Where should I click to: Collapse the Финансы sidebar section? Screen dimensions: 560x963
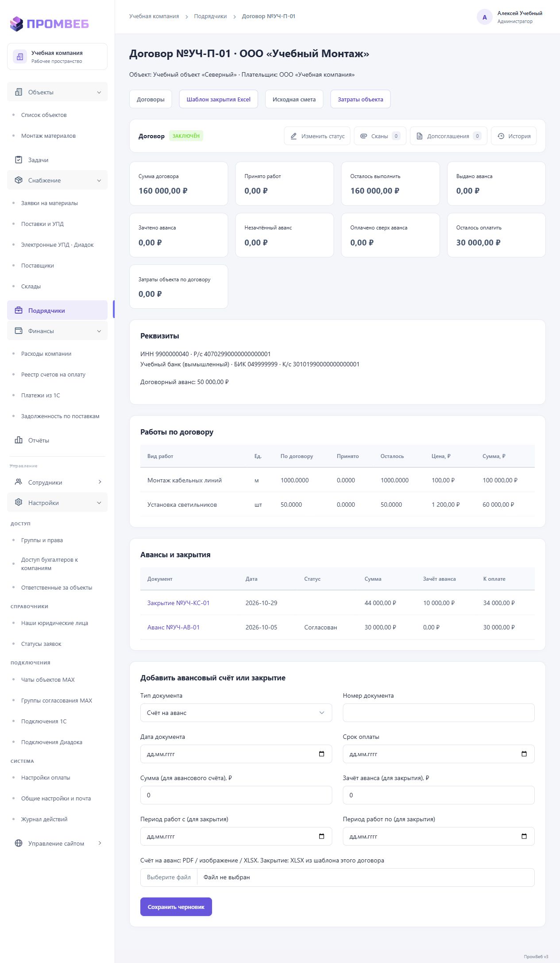pos(57,331)
